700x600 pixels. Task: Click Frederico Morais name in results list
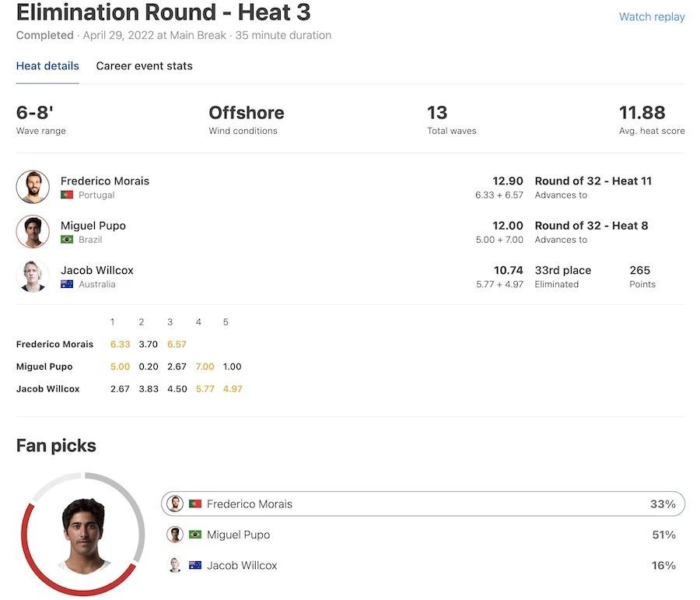pos(105,181)
